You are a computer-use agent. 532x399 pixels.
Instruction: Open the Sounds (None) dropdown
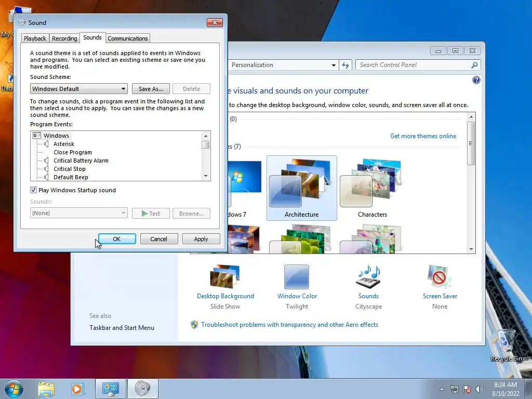click(79, 213)
